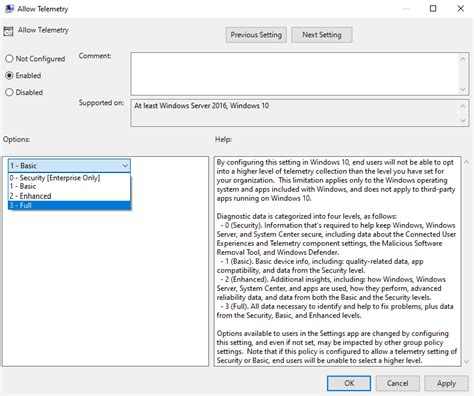Click the Comment box scroll down arrow
This screenshot has width=474, height=396.
(x=463, y=89)
